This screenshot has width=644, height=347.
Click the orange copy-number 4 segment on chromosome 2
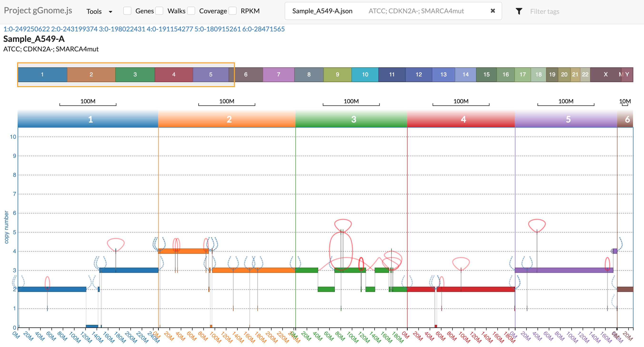click(183, 251)
